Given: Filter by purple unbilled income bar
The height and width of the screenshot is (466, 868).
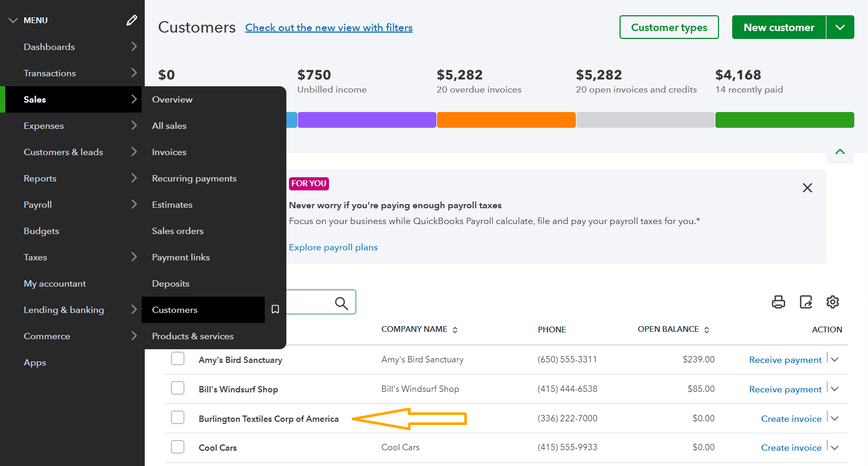Looking at the screenshot, I should click(367, 120).
